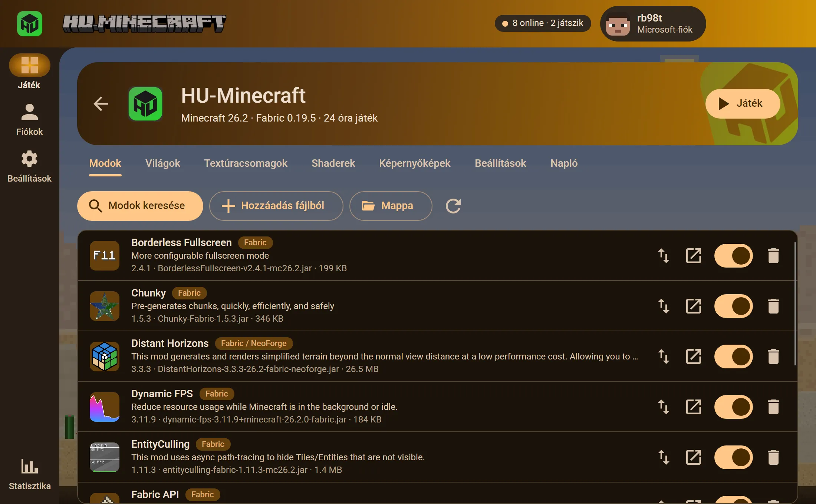Switch to the Textúracsomagok tab
Viewport: 816px width, 504px height.
click(246, 163)
